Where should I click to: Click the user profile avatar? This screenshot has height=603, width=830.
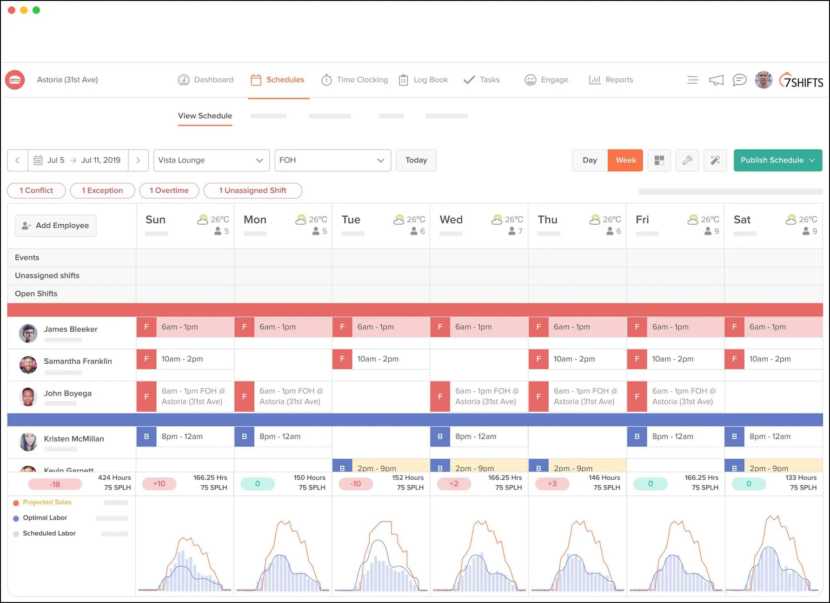pyautogui.click(x=763, y=80)
